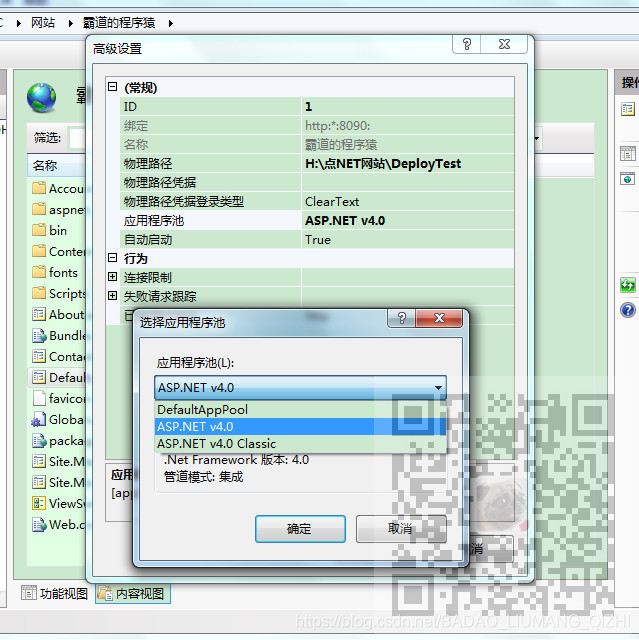Select the Global asax file icon

coord(39,419)
